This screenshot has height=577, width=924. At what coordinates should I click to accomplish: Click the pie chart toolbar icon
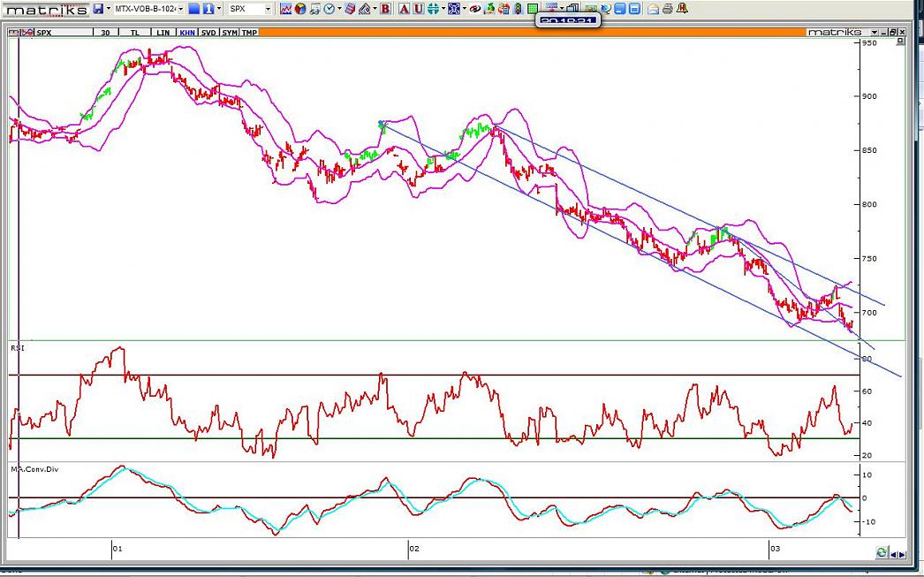[x=300, y=9]
